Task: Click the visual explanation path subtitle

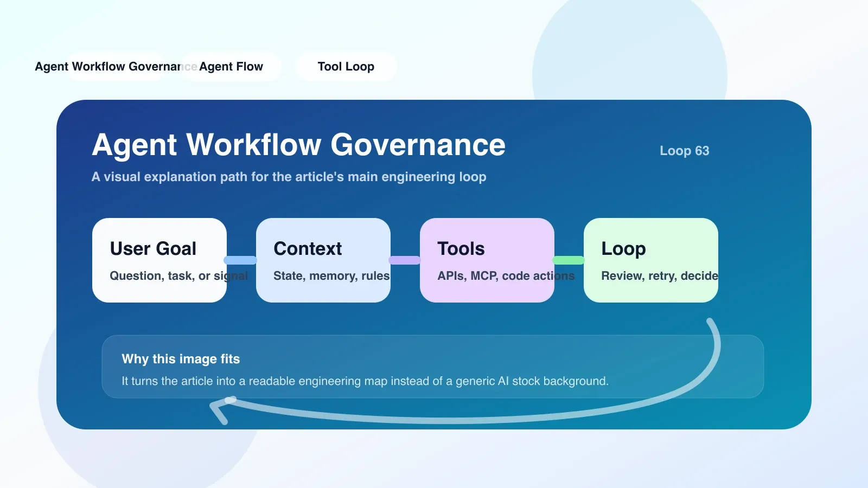Action: click(x=289, y=177)
